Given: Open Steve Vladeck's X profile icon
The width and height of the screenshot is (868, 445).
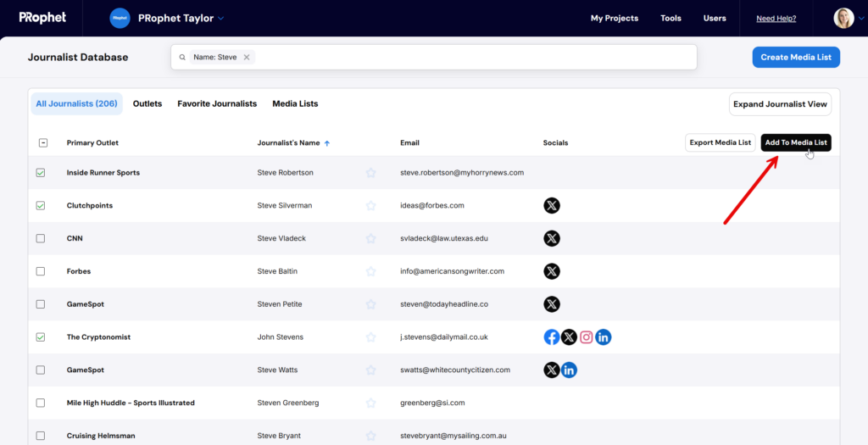Looking at the screenshot, I should 551,238.
